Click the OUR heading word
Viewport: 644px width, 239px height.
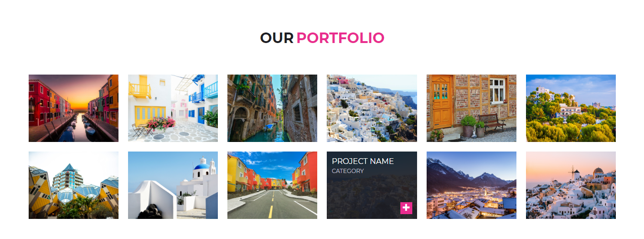point(277,38)
